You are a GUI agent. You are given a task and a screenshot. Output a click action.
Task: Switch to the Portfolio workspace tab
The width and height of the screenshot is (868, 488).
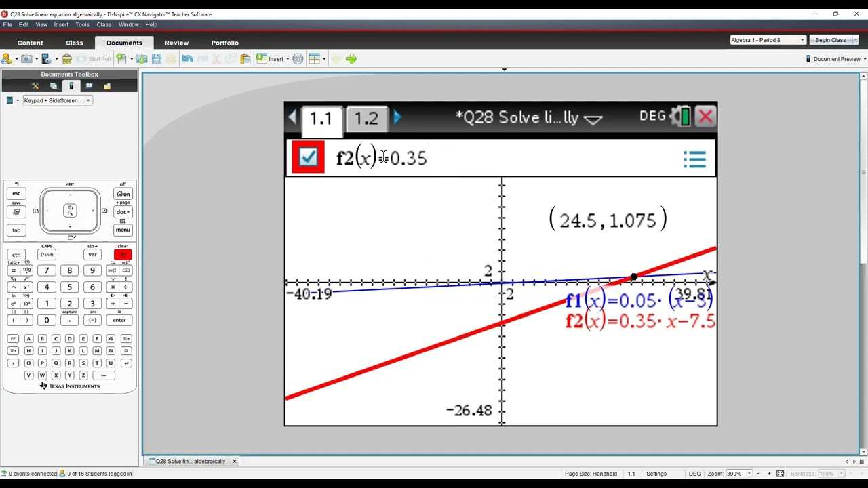225,43
